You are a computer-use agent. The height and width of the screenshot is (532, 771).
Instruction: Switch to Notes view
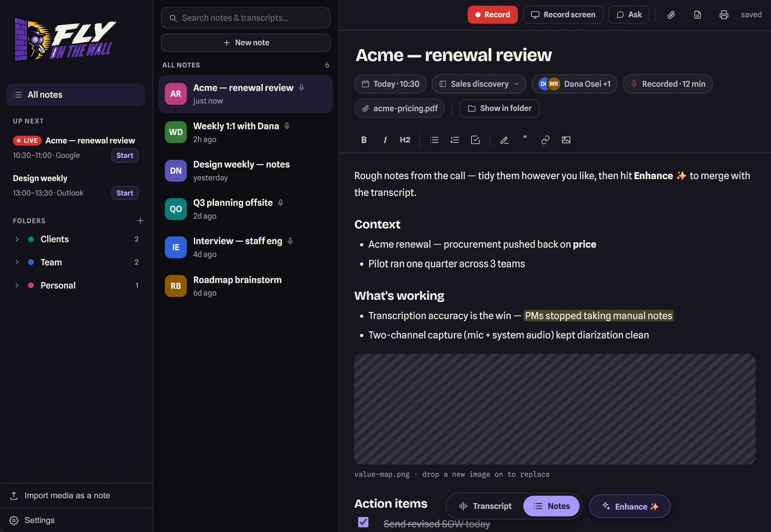pyautogui.click(x=551, y=506)
